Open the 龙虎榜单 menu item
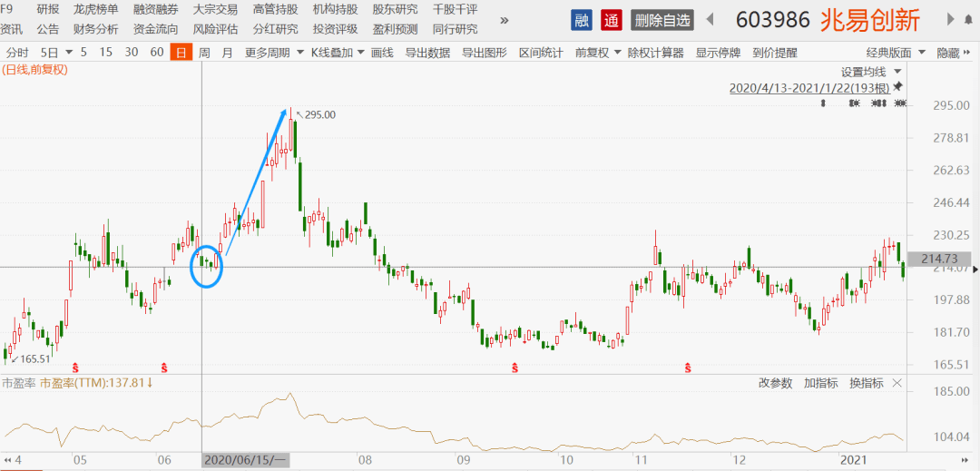This screenshot has height=471, width=980. click(x=95, y=9)
